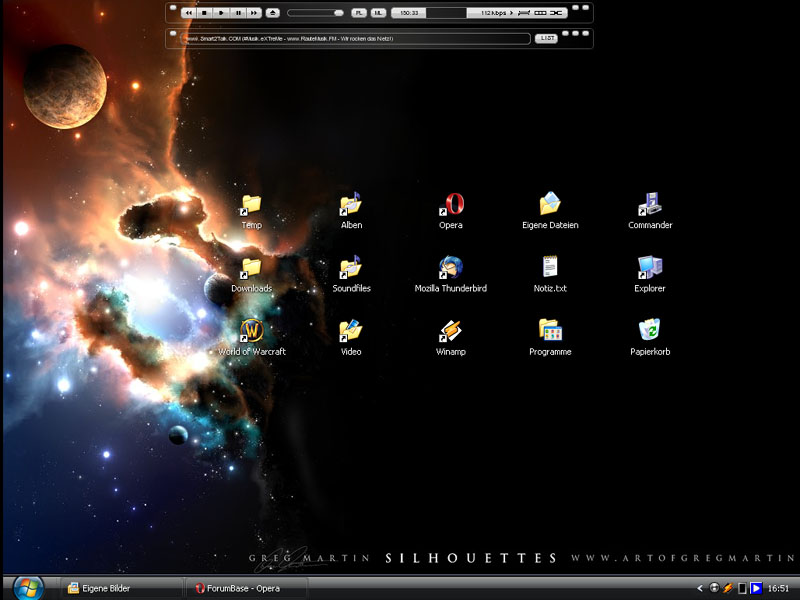Launch the Winamp desktop shortcut
The width and height of the screenshot is (800, 600).
(x=451, y=337)
